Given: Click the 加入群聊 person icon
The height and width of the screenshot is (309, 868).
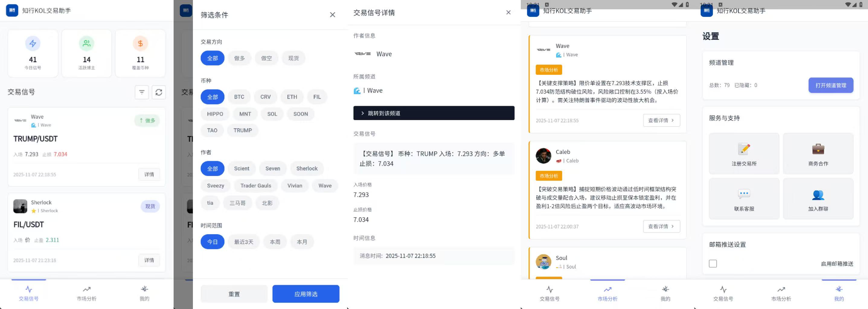Looking at the screenshot, I should coord(819,194).
